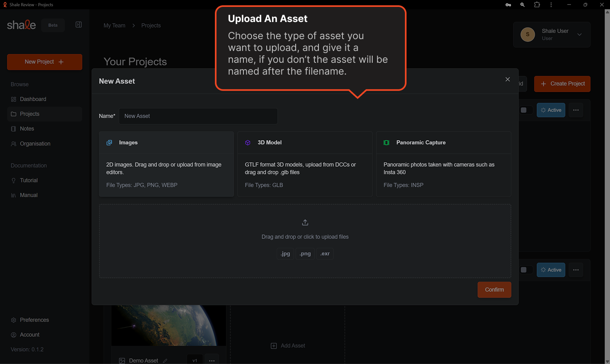The image size is (610, 364).
Task: Click Add Asset below the dialog
Action: tap(288, 346)
